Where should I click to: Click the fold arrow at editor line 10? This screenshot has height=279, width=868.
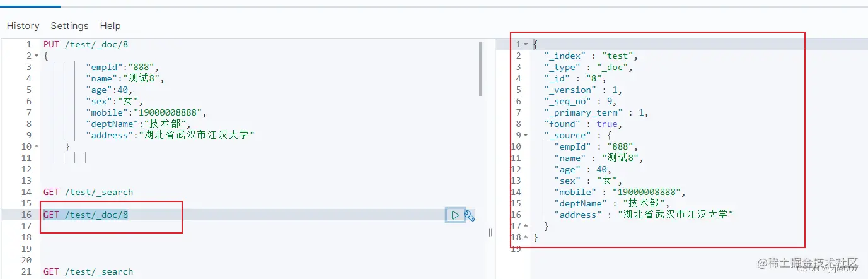(37, 147)
